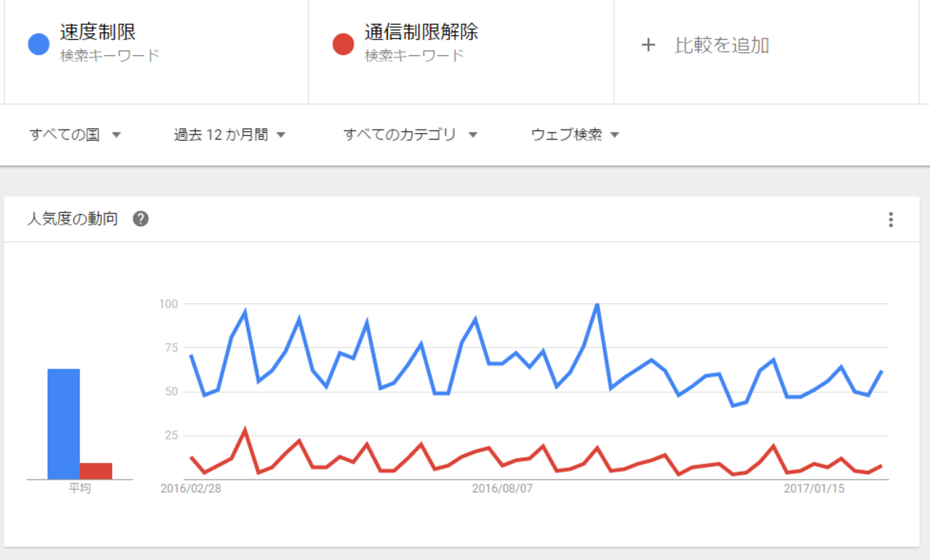Expand the ウェブ検索 search type dropdown
This screenshot has height=560, width=930.
pos(575,134)
